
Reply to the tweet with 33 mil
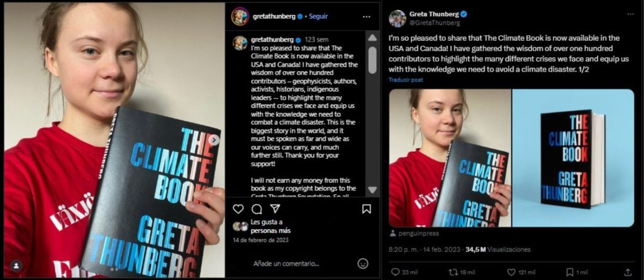398,272
